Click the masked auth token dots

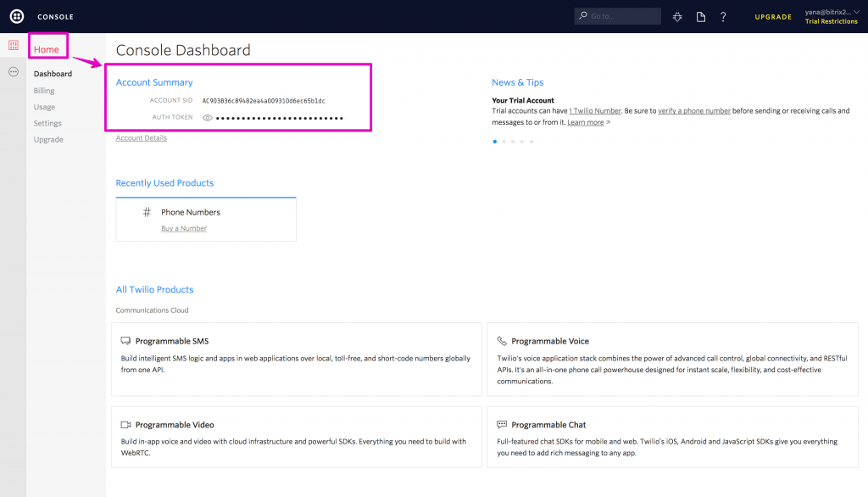280,118
